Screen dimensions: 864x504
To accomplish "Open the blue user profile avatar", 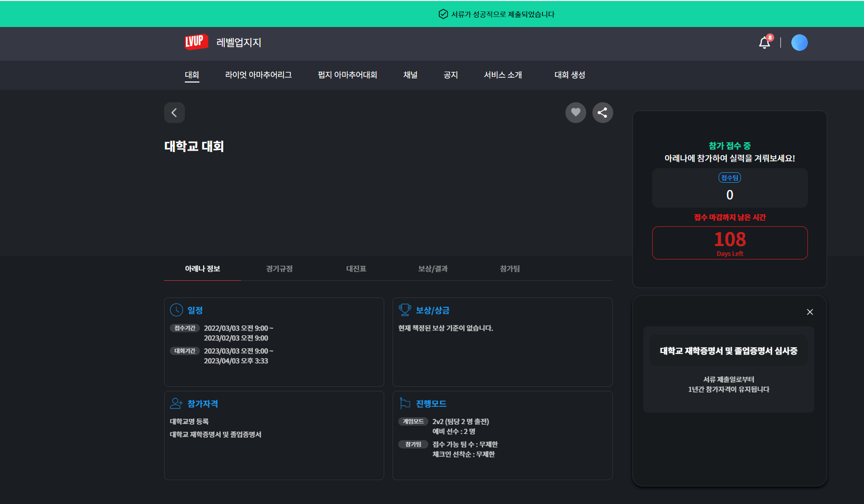I will click(x=799, y=43).
